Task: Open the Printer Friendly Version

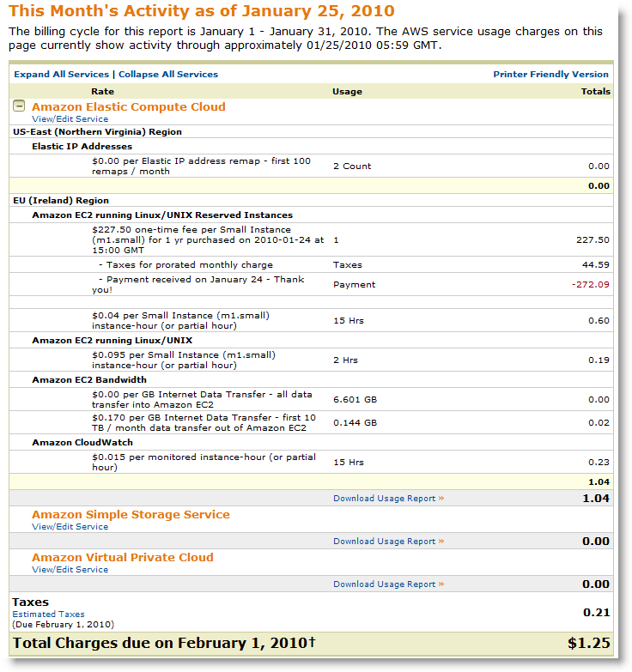Action: tap(550, 74)
